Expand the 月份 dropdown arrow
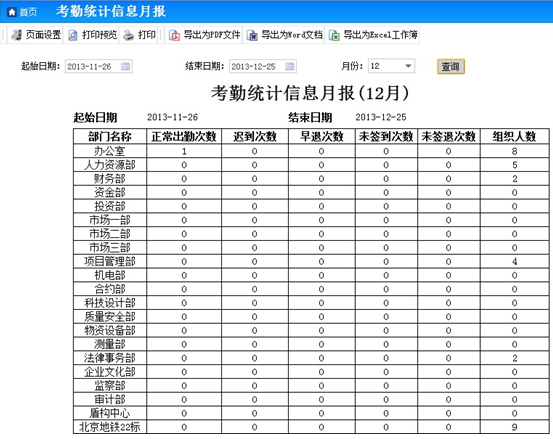The height and width of the screenshot is (439, 553). pyautogui.click(x=408, y=66)
